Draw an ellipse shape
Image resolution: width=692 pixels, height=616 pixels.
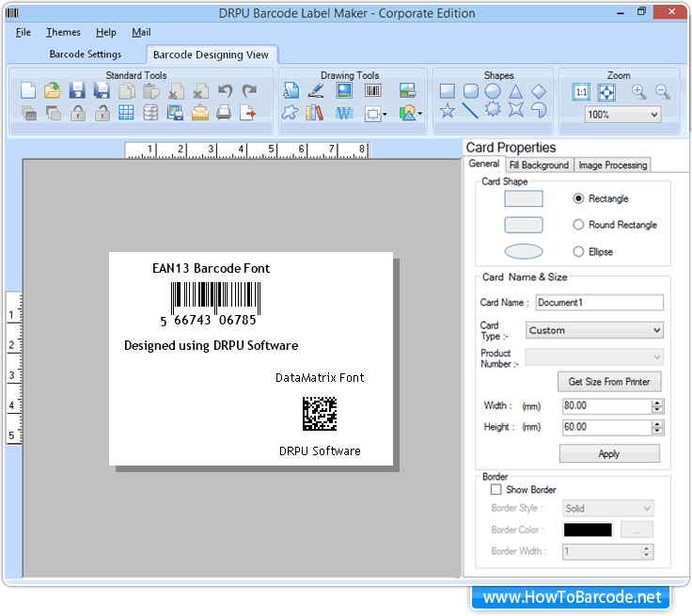click(493, 91)
